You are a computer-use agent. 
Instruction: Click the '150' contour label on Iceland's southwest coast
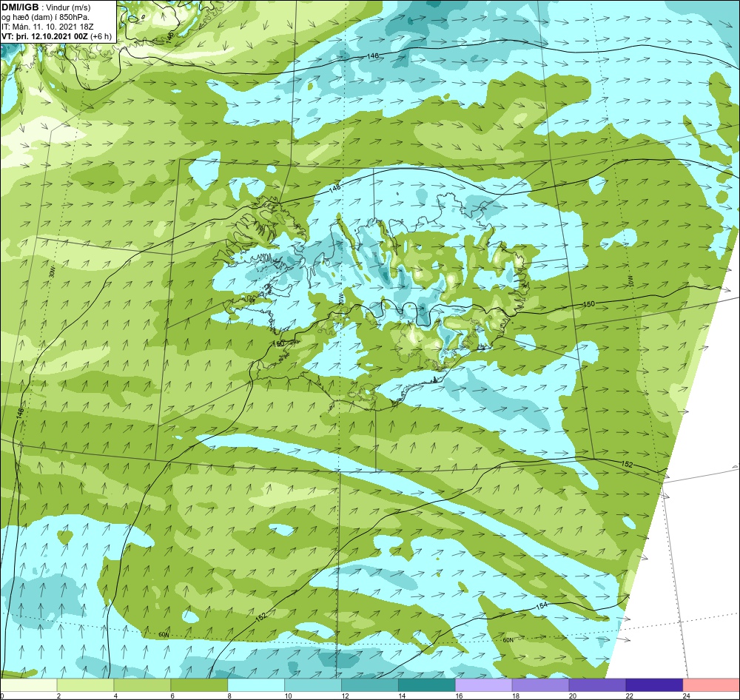click(x=279, y=343)
